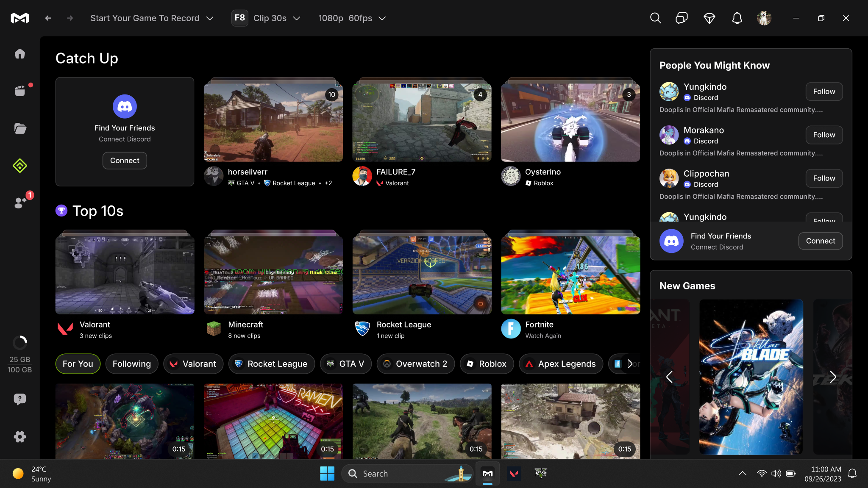Filter clips by Roblox tab
Image resolution: width=868 pixels, height=488 pixels.
click(487, 364)
